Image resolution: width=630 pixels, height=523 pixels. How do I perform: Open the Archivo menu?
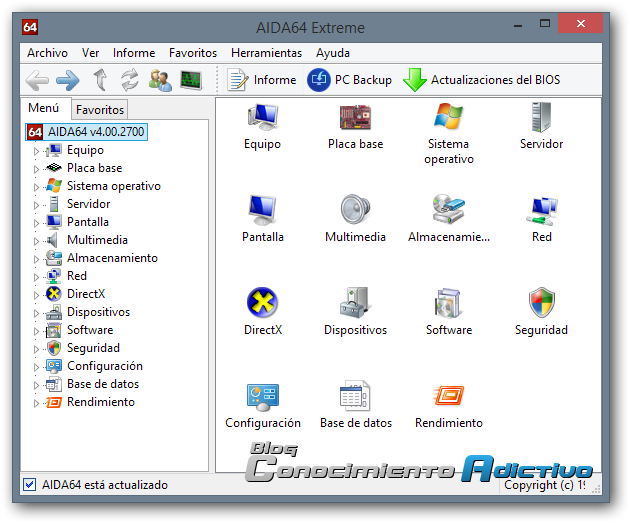[47, 53]
